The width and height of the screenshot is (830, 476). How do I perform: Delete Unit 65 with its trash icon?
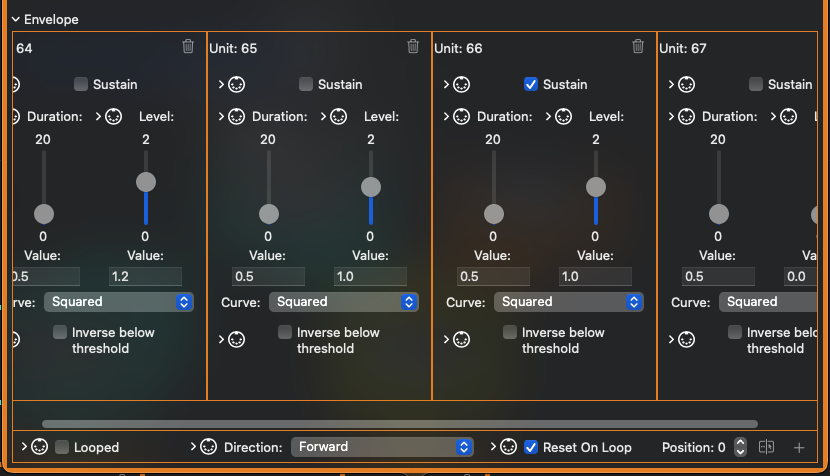pyautogui.click(x=413, y=47)
